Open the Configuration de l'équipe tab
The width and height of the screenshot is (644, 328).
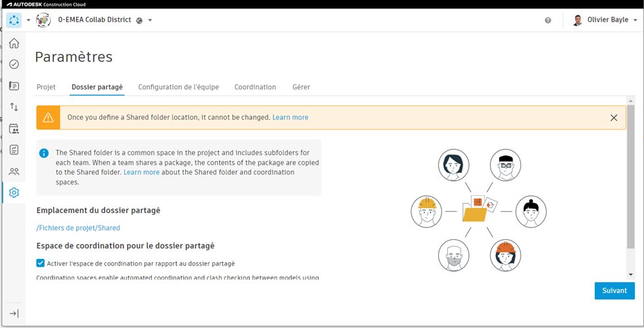pos(178,87)
